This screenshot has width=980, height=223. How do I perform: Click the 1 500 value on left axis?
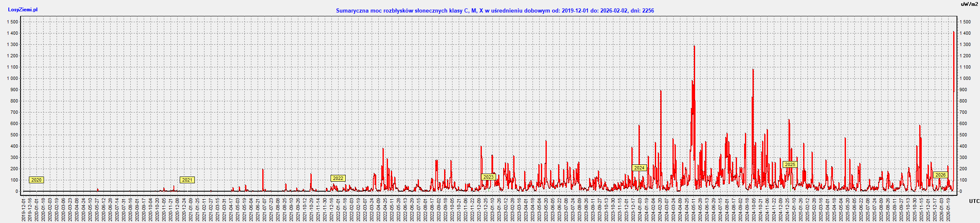pos(13,22)
